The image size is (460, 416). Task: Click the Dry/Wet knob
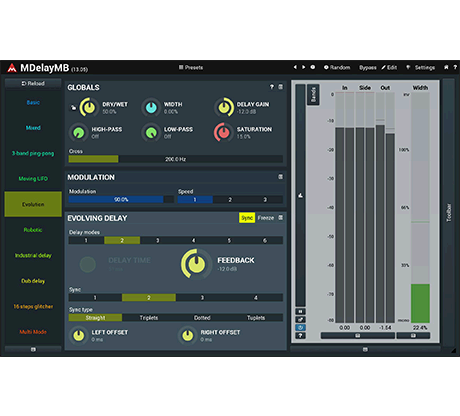[x=89, y=107]
